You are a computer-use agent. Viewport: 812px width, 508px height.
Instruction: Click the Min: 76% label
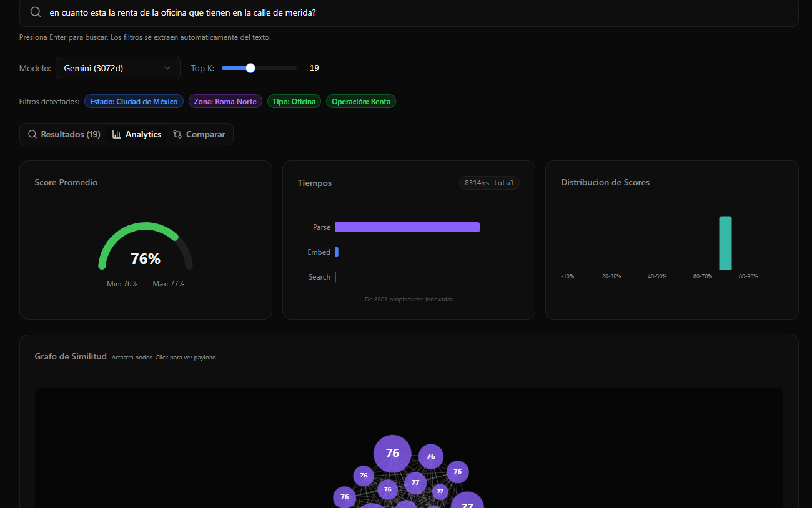point(122,284)
